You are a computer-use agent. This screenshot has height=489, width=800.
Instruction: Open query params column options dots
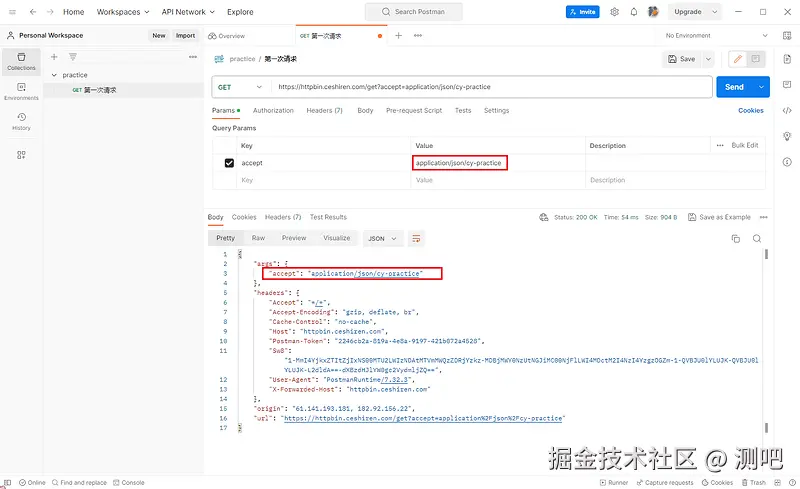(x=720, y=145)
